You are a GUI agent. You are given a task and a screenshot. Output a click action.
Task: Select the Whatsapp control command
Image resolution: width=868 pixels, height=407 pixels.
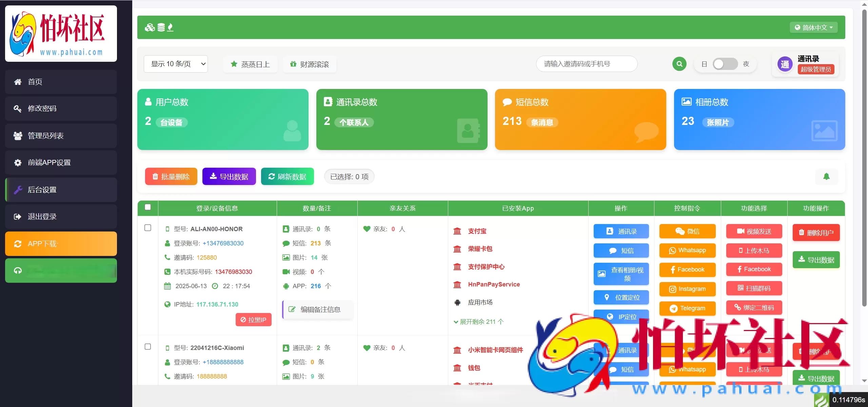point(687,251)
